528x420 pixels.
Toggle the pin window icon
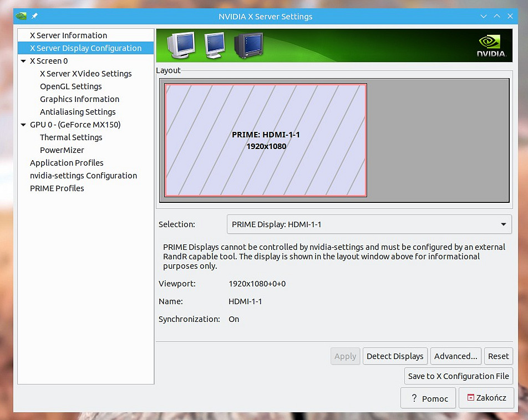(x=35, y=16)
